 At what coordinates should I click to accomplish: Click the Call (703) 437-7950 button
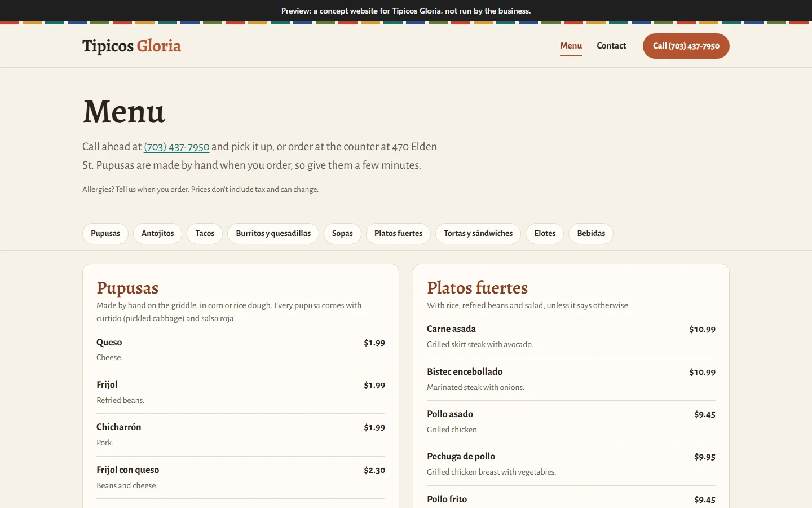pyautogui.click(x=686, y=46)
